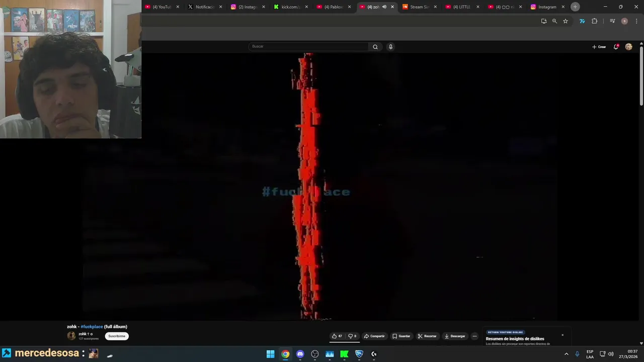Open the browser zoom magnifier icon

[x=554, y=21]
